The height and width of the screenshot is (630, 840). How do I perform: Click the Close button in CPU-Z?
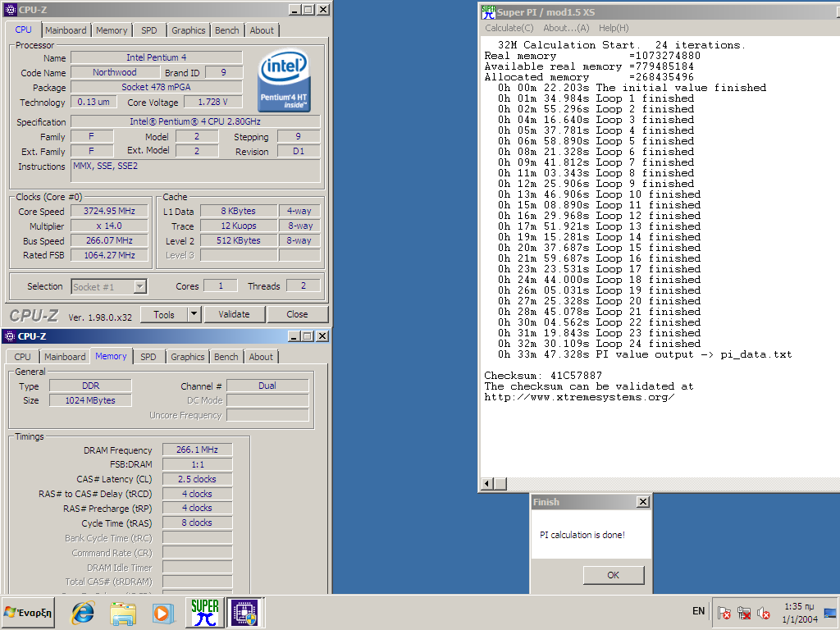tap(297, 314)
